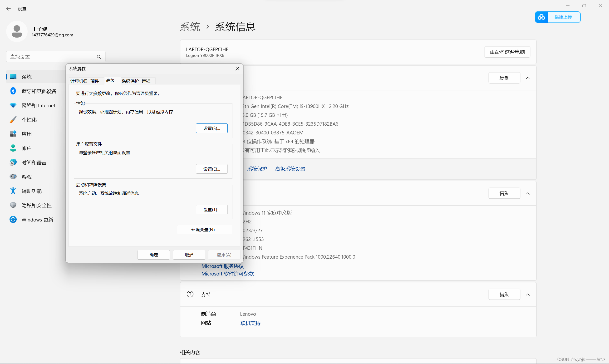Copy device specifications with 复制

click(504, 78)
